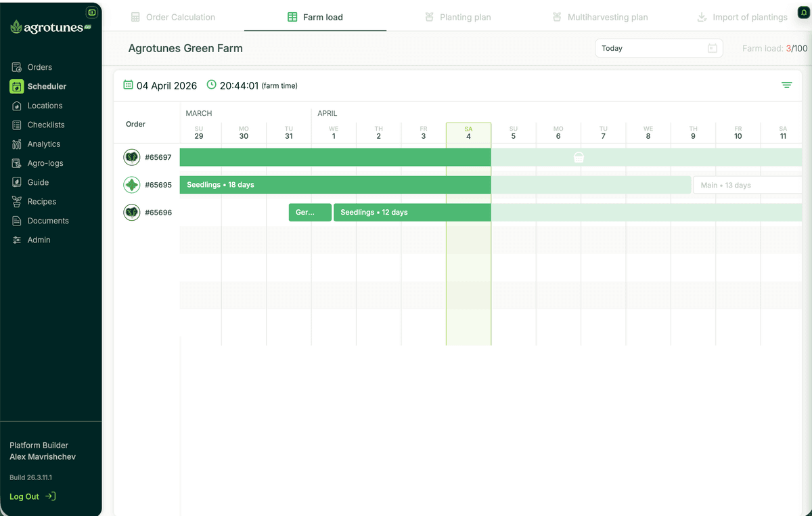Open the calendar icon in the Today field
Screen dimensions: 812x516
(712, 49)
